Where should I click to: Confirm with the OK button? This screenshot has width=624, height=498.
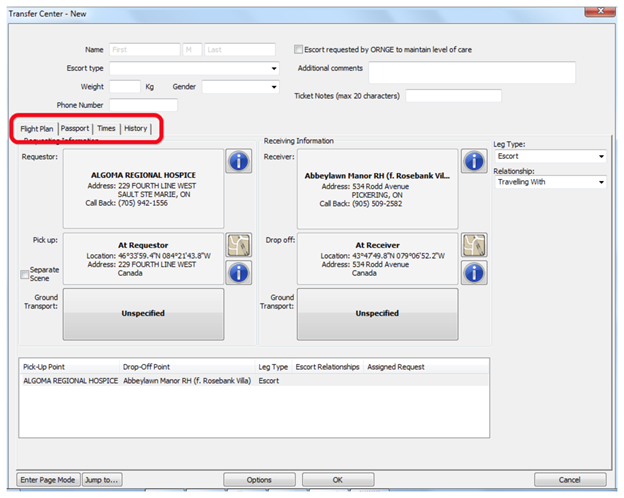click(x=337, y=480)
